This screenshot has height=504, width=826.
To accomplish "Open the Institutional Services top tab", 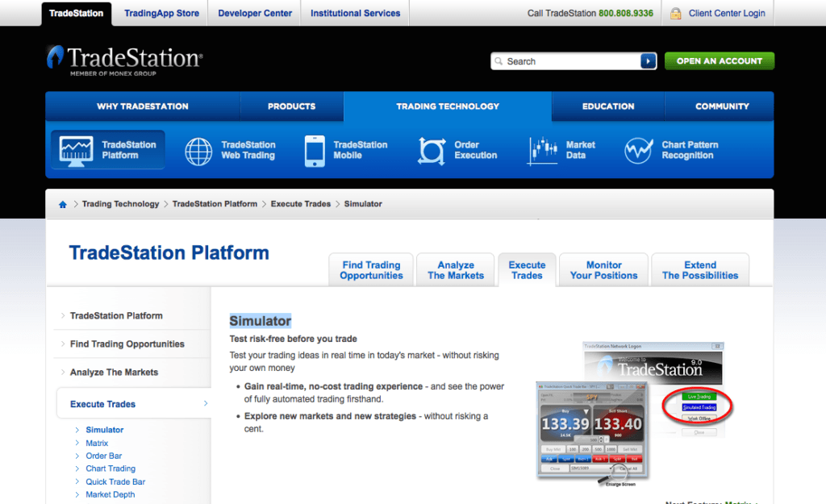I will (355, 13).
